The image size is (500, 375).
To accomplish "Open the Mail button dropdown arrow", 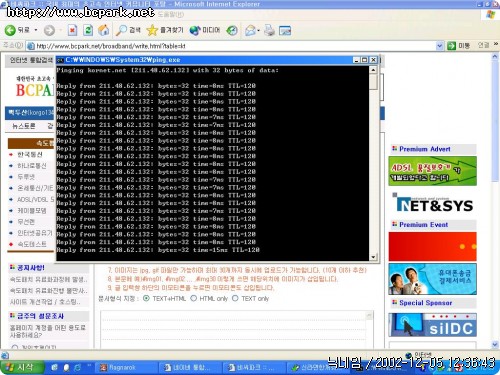I will 259,30.
